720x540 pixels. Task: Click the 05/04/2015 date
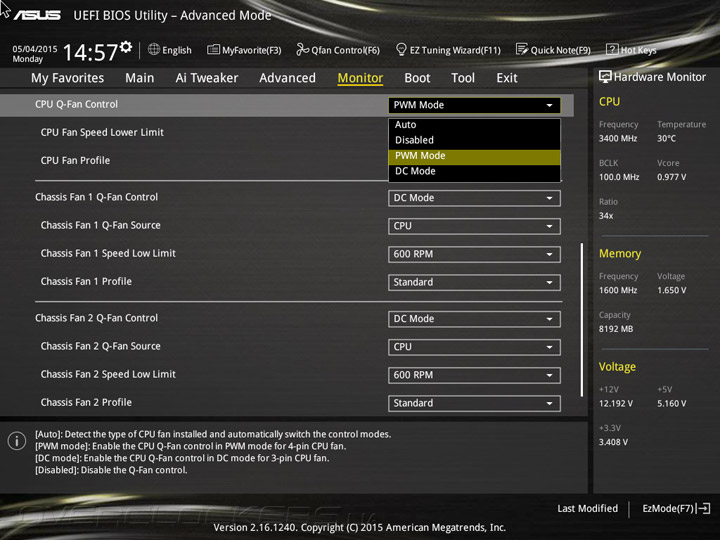point(35,49)
